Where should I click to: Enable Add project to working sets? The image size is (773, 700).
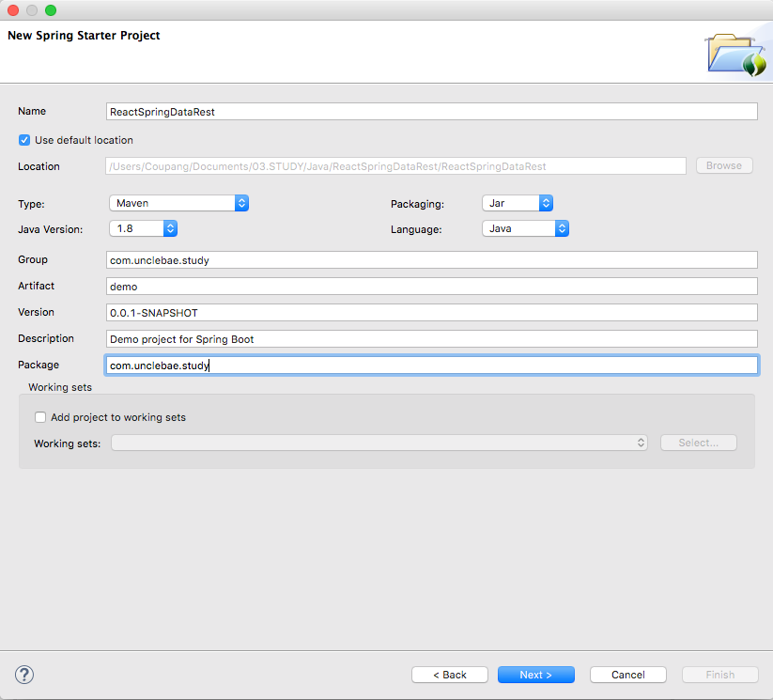[x=40, y=417]
